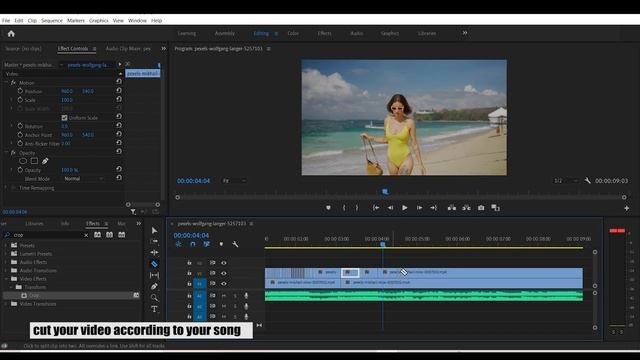Toggle Uniform Scale checkbox
Viewport: 640px width, 360px height.
coord(64,118)
